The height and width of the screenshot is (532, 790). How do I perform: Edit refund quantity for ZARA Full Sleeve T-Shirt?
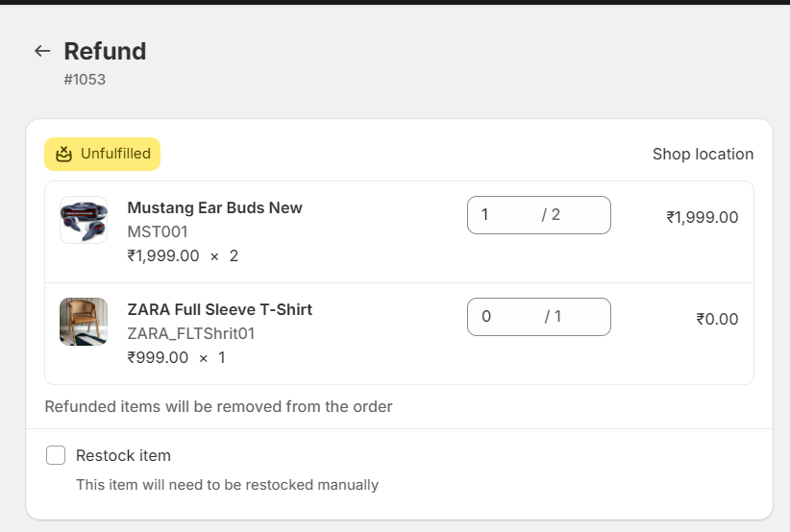click(538, 317)
